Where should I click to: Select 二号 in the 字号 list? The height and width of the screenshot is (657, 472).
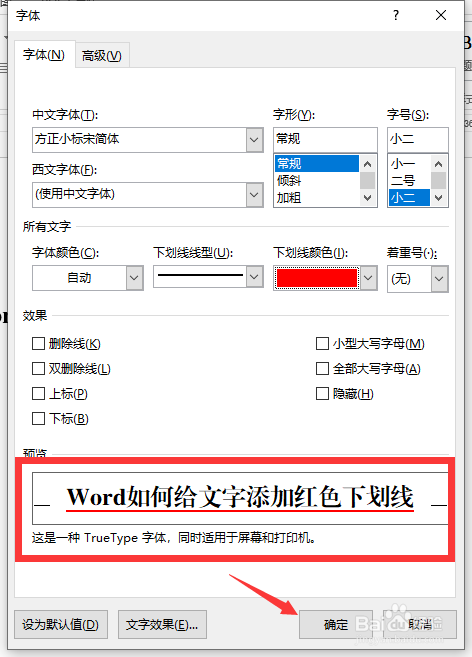pos(409,181)
